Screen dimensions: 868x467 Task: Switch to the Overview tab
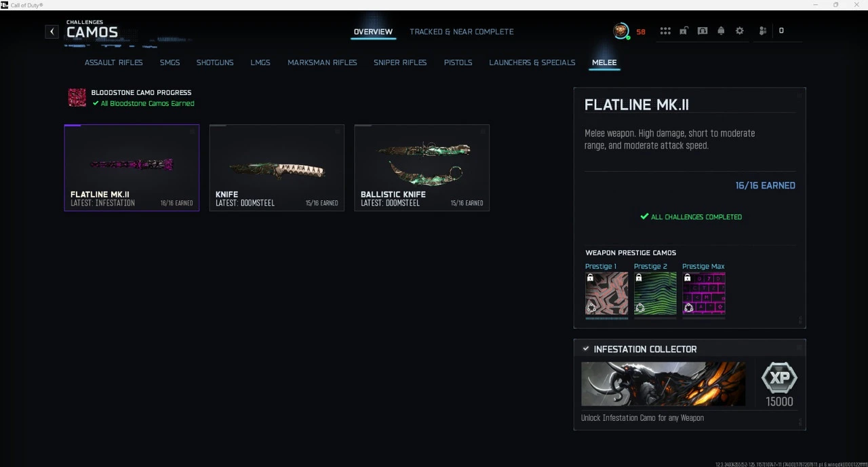point(373,32)
